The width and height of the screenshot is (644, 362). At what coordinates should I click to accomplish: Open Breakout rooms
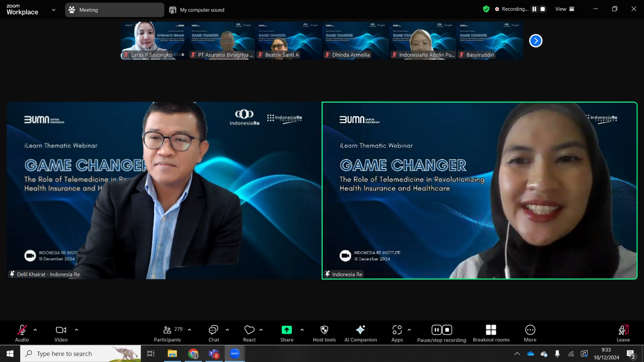point(491,334)
